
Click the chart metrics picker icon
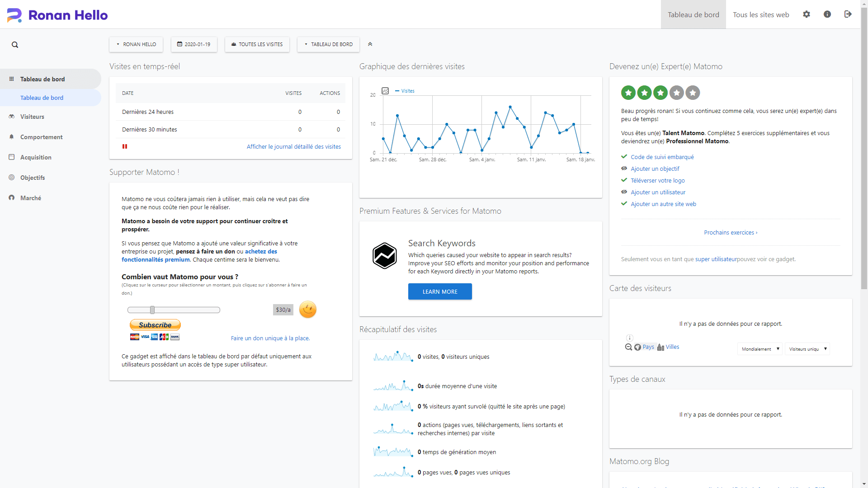point(385,91)
